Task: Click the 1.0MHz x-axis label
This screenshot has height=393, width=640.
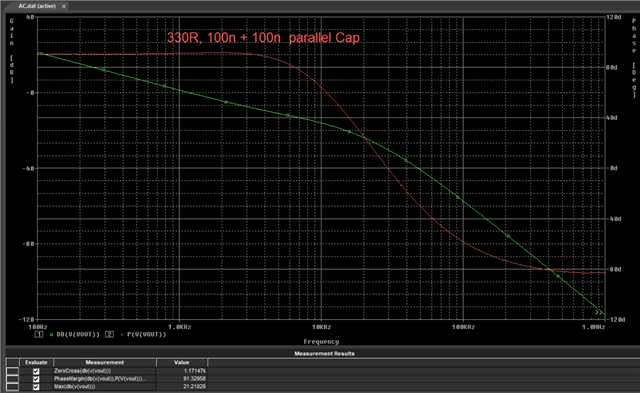Action: [x=593, y=327]
